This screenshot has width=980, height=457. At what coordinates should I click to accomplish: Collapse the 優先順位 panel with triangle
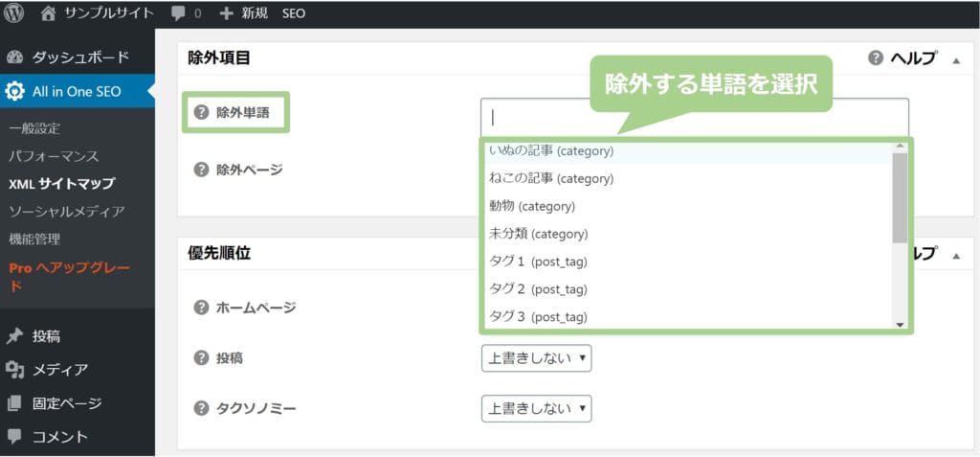(956, 256)
